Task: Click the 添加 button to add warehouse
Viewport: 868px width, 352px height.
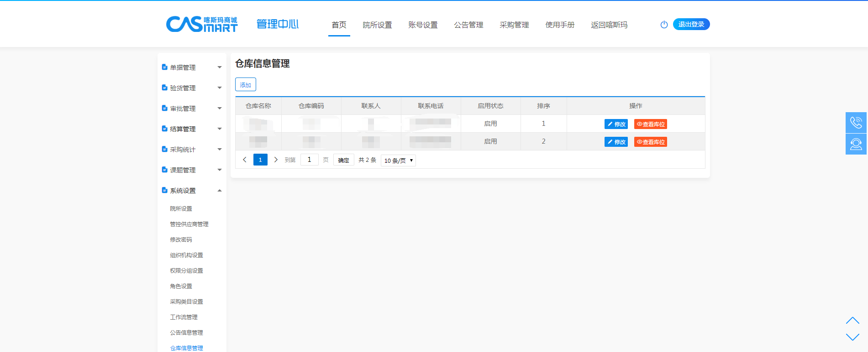Action: [x=246, y=85]
